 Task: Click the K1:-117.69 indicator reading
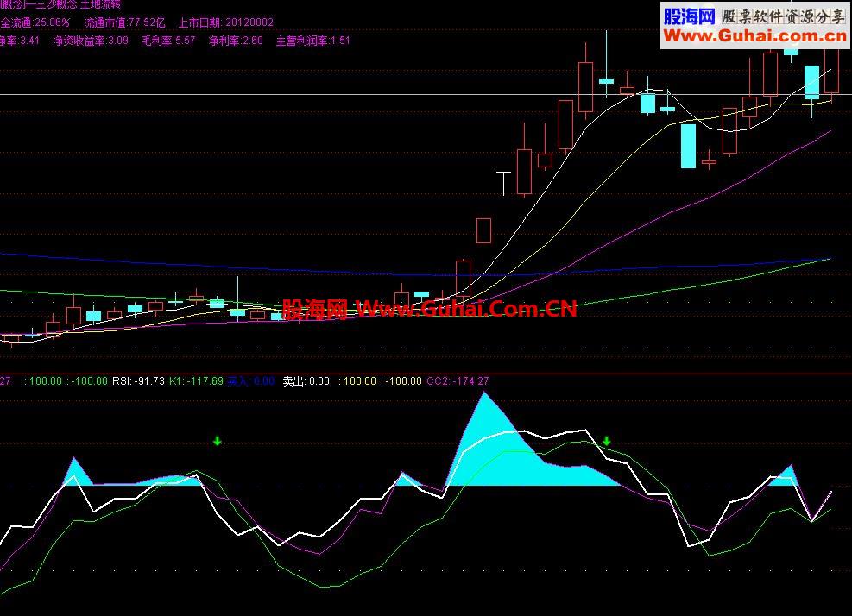pos(196,381)
